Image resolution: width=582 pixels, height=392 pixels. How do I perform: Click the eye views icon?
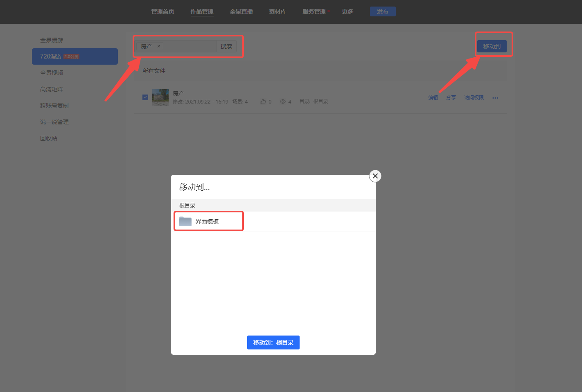tap(283, 101)
